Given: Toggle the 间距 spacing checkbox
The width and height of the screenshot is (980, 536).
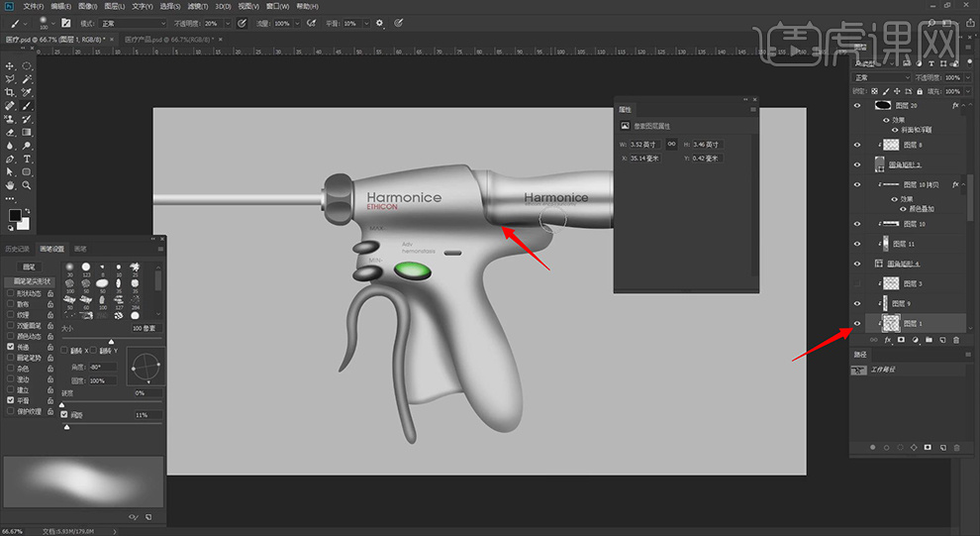Looking at the screenshot, I should [x=65, y=414].
